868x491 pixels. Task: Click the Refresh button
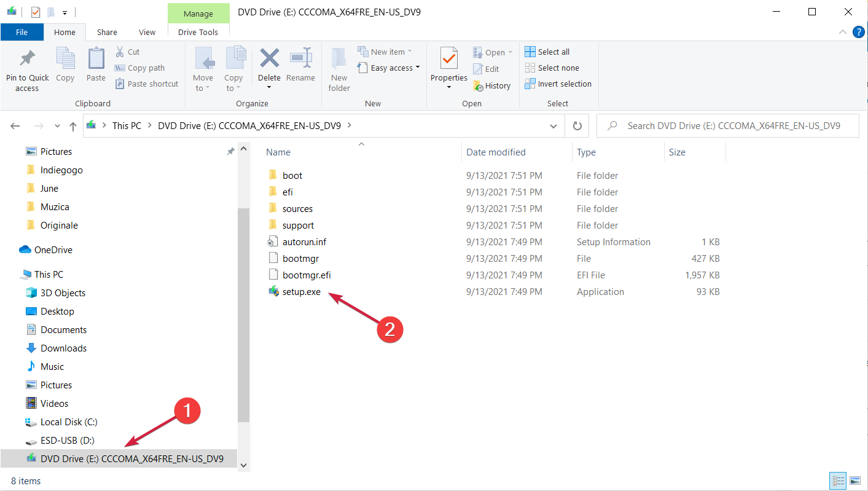[x=577, y=125]
